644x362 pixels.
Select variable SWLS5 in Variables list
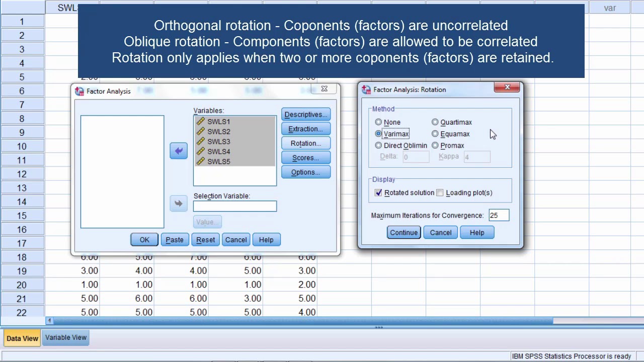(x=235, y=161)
